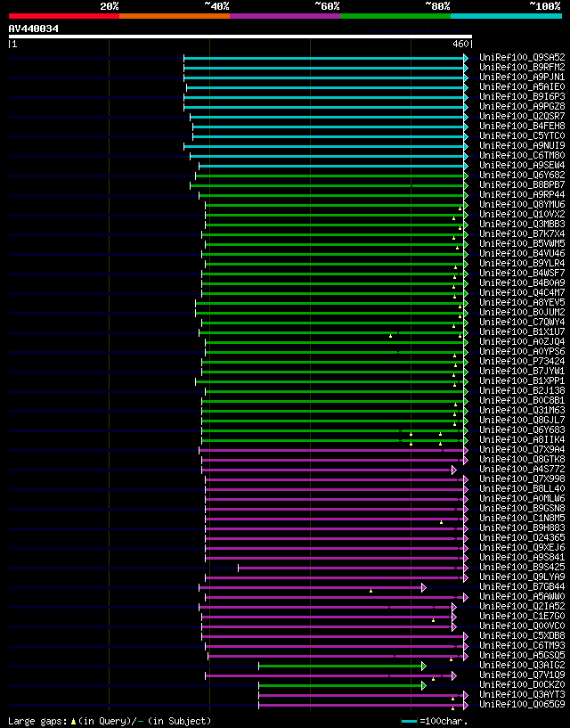This screenshot has width=570, height=728.
Task: Select the UniRef100_Q3AYT3 hit name
Action: point(522,694)
